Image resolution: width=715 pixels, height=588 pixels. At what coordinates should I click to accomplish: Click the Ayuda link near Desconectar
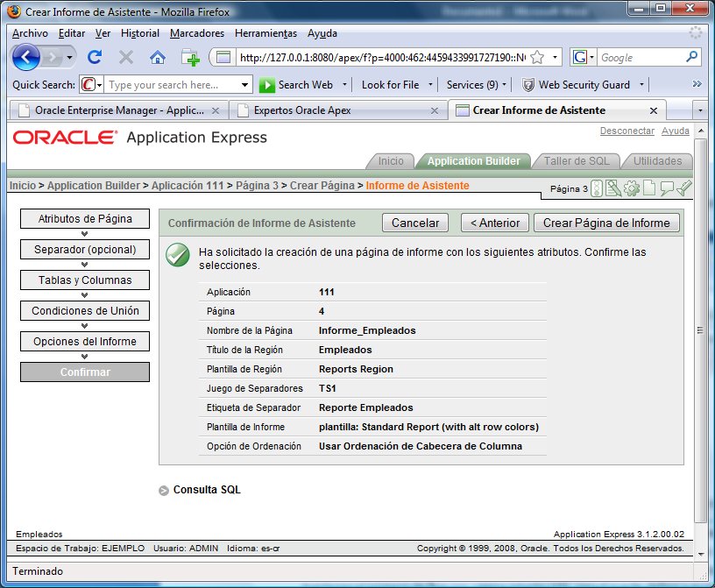pyautogui.click(x=676, y=131)
